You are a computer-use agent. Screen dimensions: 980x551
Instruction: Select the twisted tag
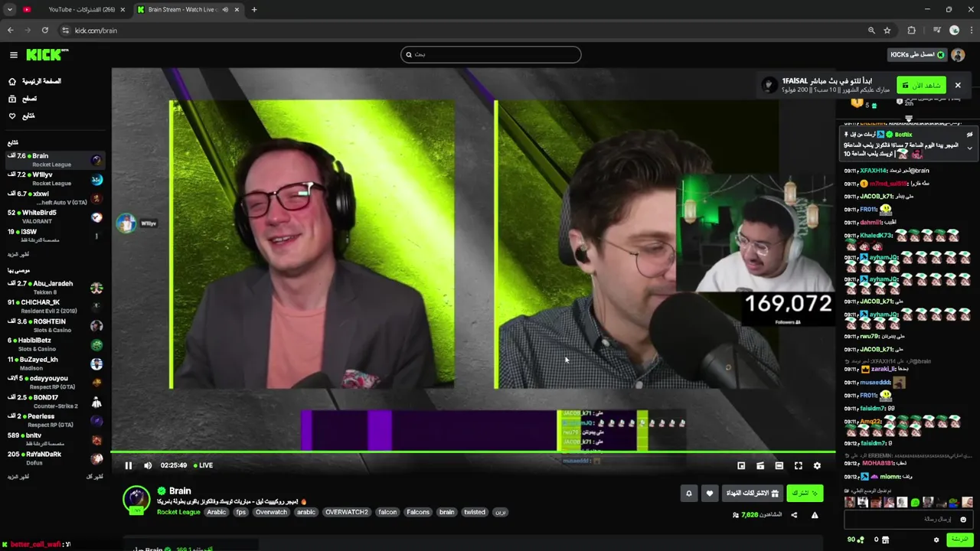(x=475, y=512)
